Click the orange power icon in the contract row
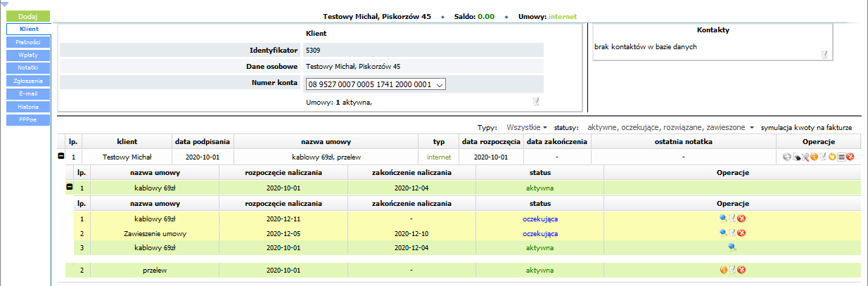This screenshot has width=868, height=286. coord(831,157)
